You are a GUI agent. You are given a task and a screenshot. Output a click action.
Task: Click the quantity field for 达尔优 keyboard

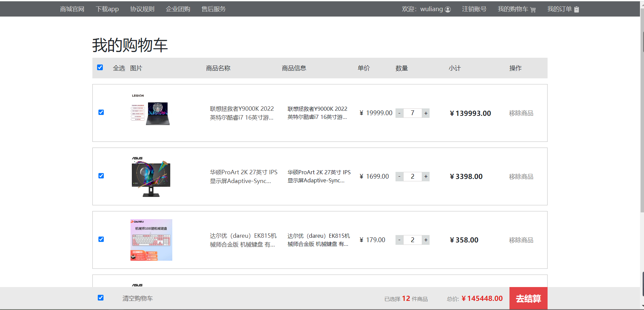point(413,240)
